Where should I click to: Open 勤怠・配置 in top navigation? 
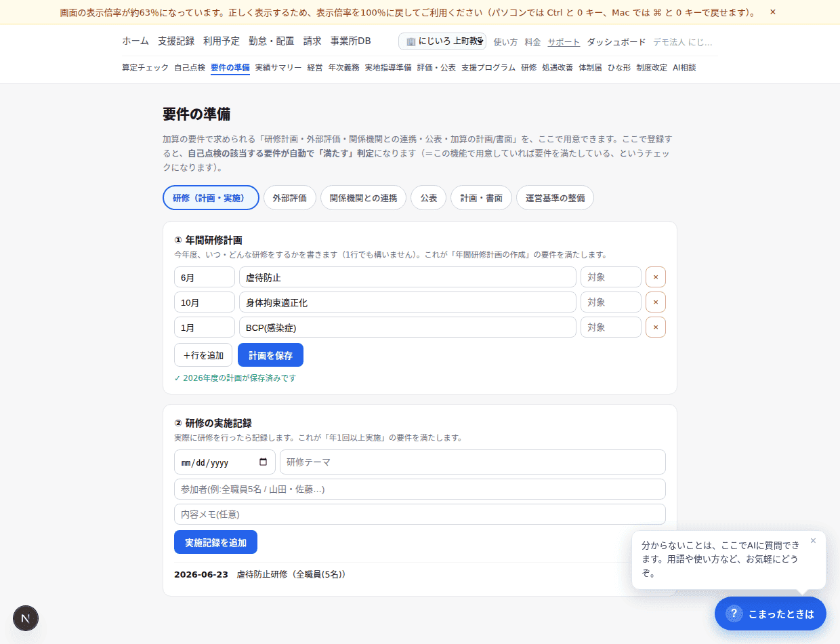[x=272, y=41]
